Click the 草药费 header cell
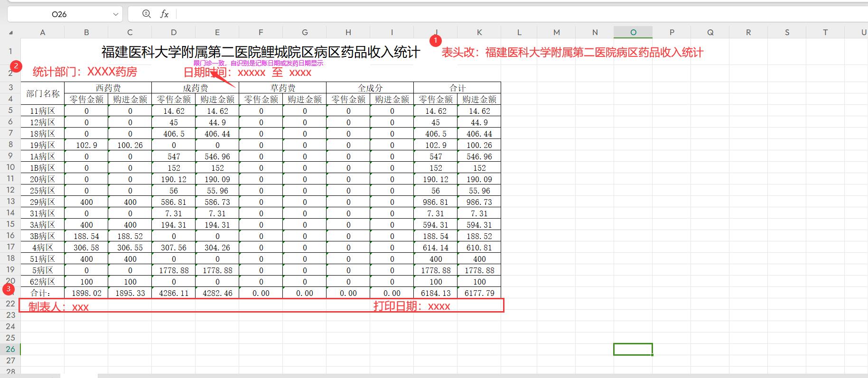868x378 pixels. pyautogui.click(x=283, y=88)
